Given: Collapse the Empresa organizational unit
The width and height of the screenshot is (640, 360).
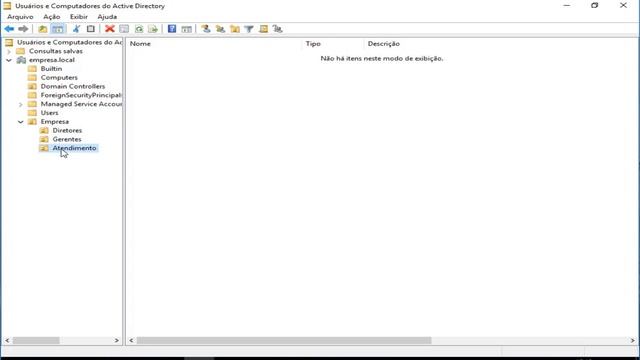Looking at the screenshot, I should pyautogui.click(x=21, y=122).
